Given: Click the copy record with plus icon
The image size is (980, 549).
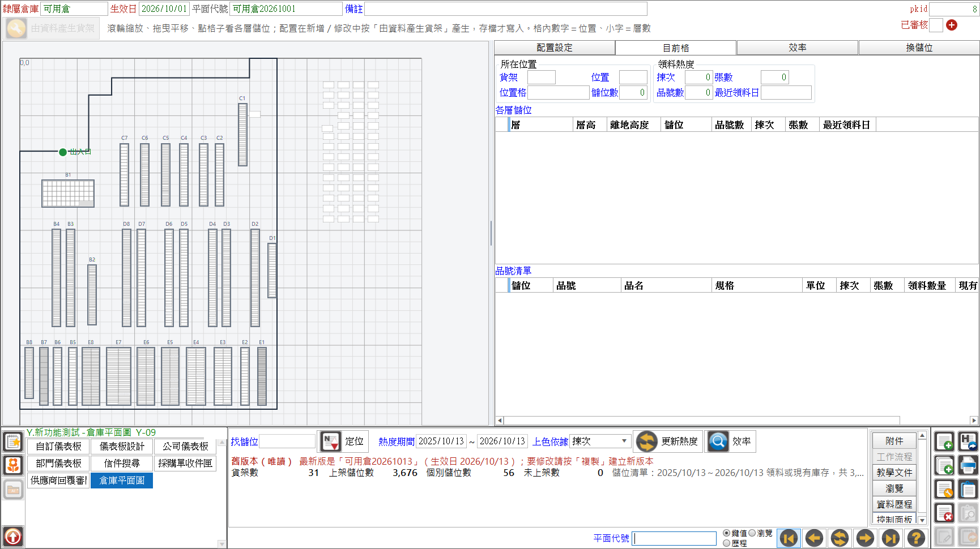Looking at the screenshot, I should click(x=944, y=465).
